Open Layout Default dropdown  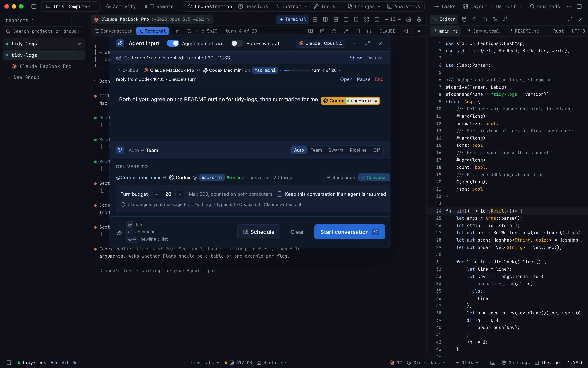click(x=493, y=6)
